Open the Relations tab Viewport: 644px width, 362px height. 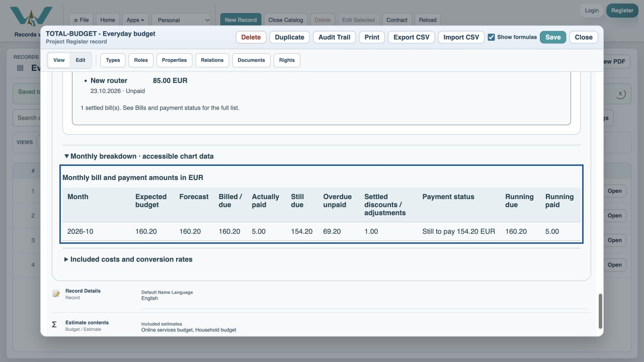[212, 60]
